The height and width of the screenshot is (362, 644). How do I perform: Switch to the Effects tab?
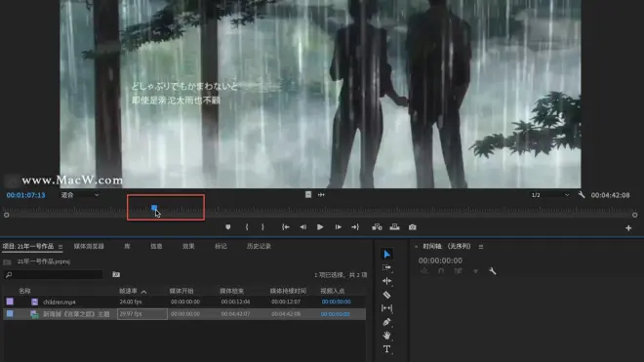click(188, 246)
